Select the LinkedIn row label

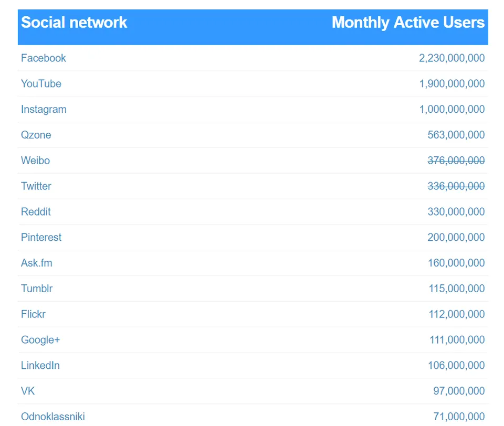[40, 366]
